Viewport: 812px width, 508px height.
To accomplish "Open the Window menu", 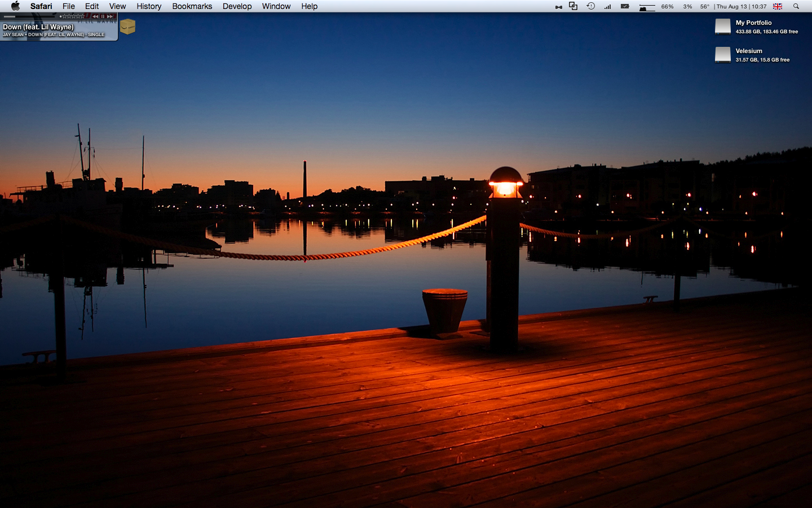I will point(276,6).
